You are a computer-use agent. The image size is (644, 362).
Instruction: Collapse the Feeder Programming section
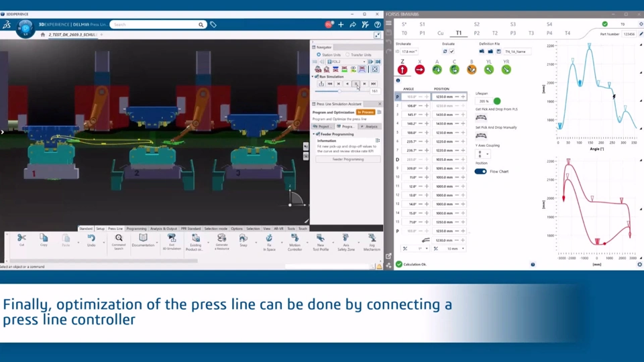click(x=314, y=134)
